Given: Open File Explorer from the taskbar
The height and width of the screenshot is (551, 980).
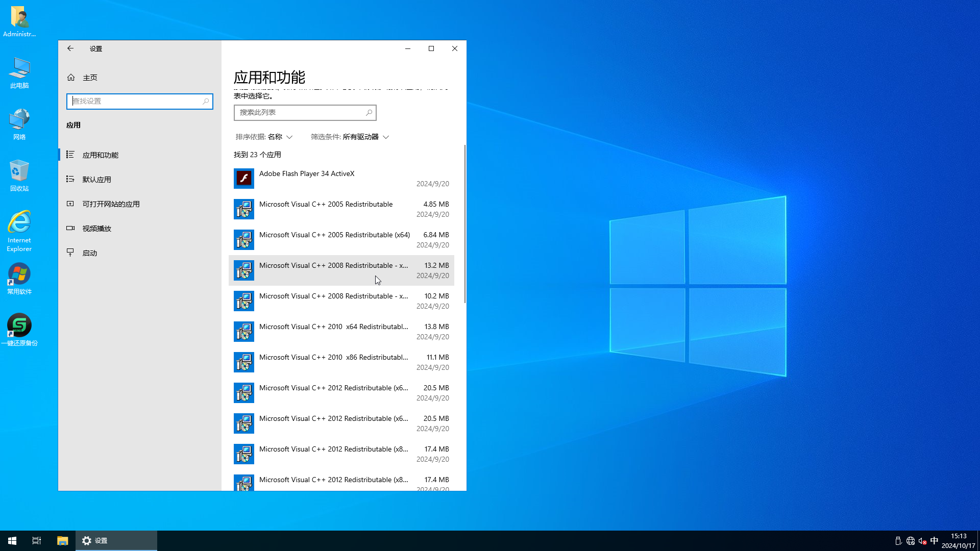Looking at the screenshot, I should tap(62, 541).
